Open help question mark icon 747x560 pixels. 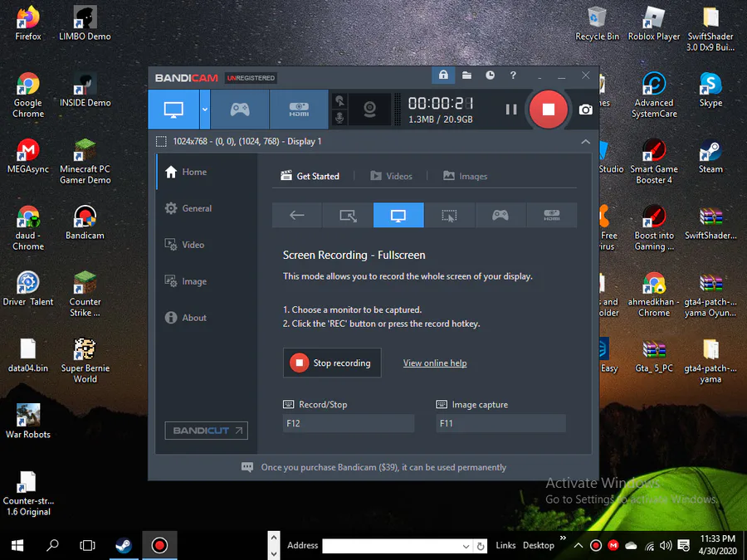[x=513, y=75]
